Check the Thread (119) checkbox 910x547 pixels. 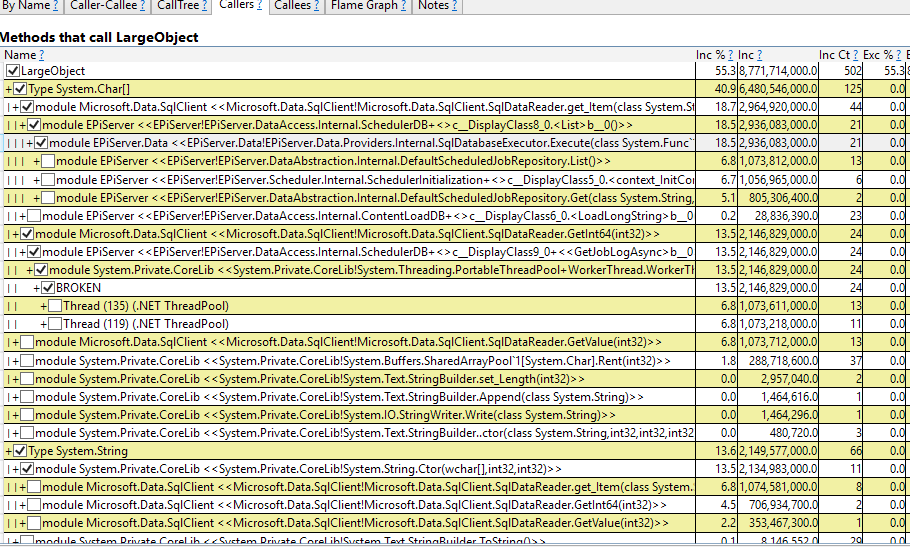[55, 324]
